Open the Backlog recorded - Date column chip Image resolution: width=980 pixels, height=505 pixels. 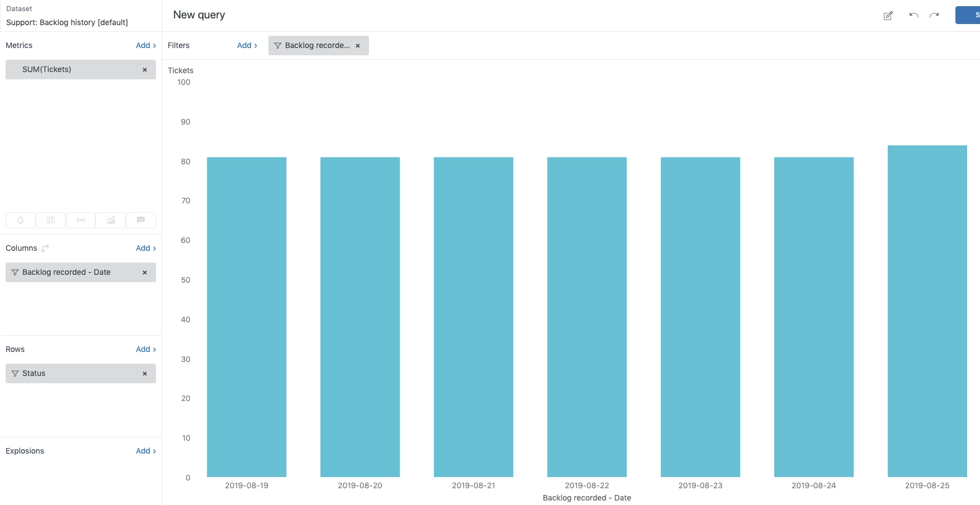point(81,273)
